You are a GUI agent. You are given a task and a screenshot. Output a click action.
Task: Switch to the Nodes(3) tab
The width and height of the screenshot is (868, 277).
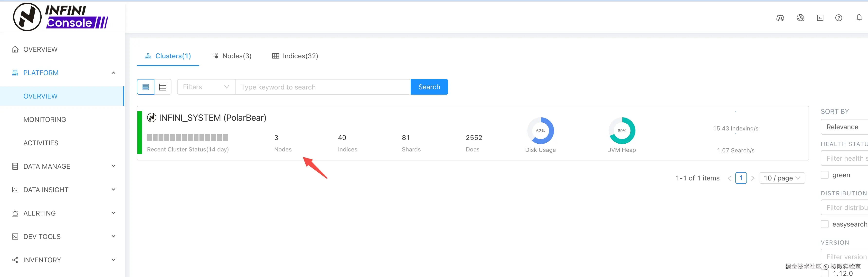point(232,56)
